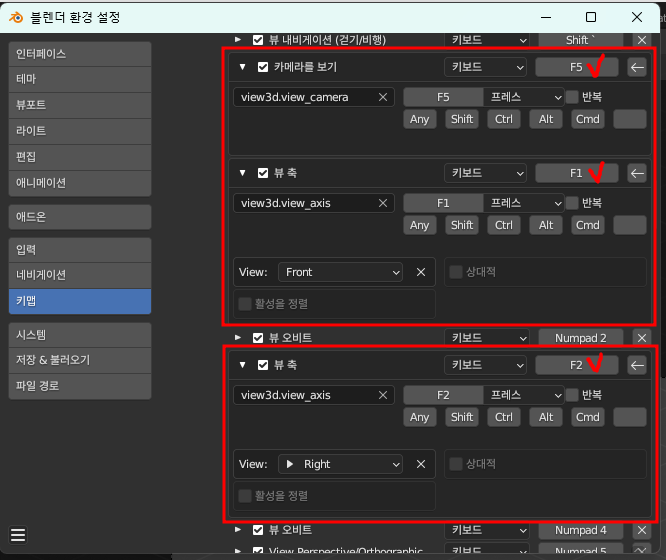This screenshot has height=560, width=666.
Task: Toggle the 뷰 내비게이션 (걷기/비행) keymap checkbox
Action: point(258,40)
